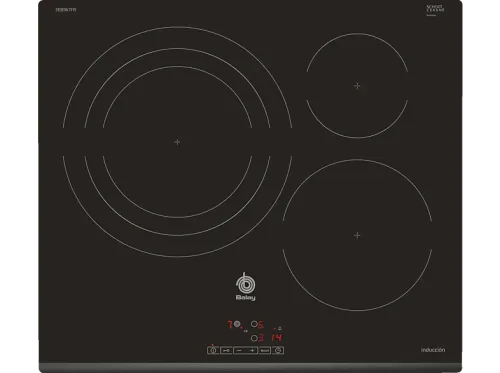Screen dimensions: 500x373
Task: Tap the plus power level key
Action: click(x=252, y=350)
